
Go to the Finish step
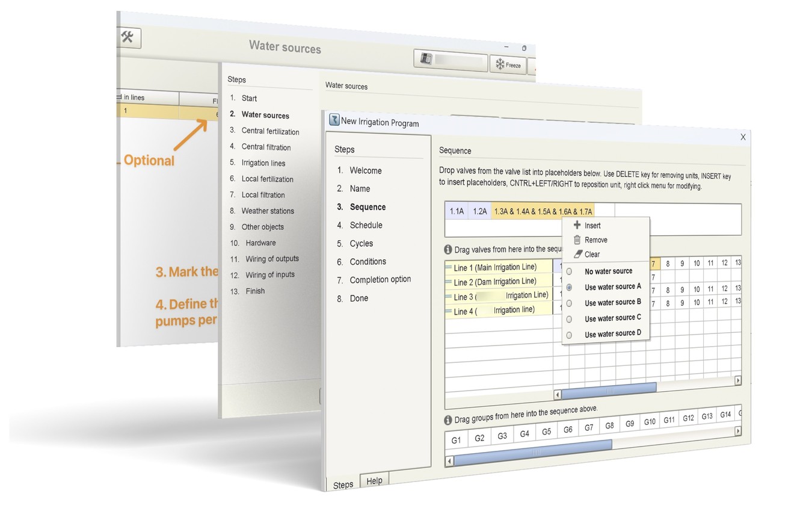255,291
